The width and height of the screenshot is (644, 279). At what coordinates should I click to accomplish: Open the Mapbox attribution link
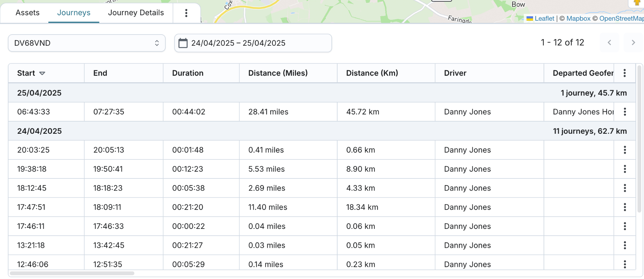pyautogui.click(x=578, y=19)
